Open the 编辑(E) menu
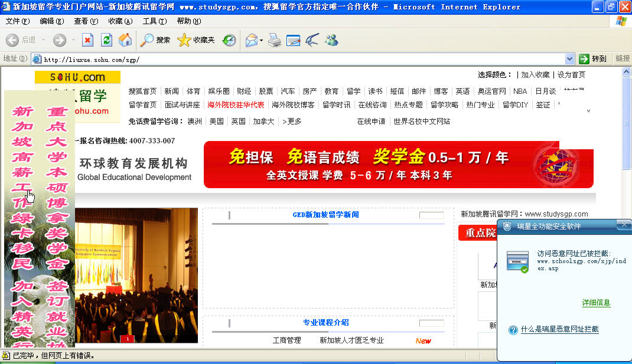The image size is (632, 364). pos(52,21)
